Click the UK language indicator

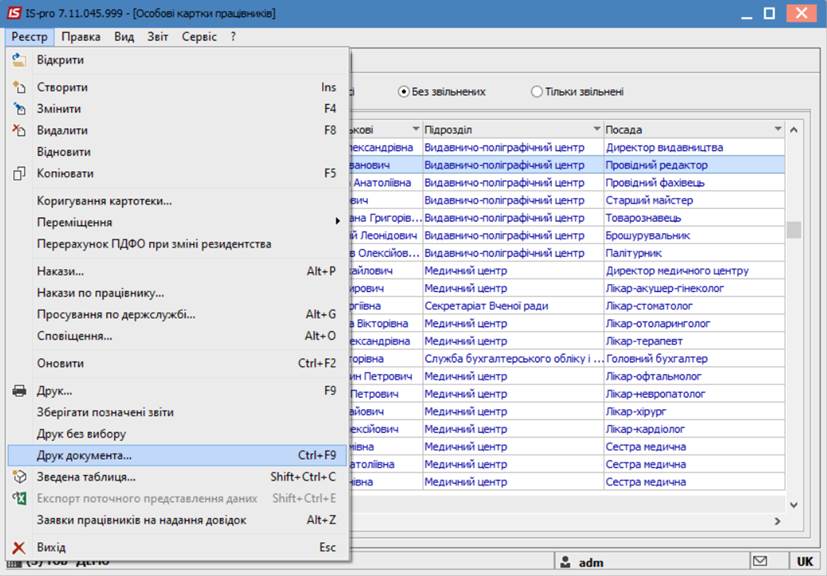805,562
